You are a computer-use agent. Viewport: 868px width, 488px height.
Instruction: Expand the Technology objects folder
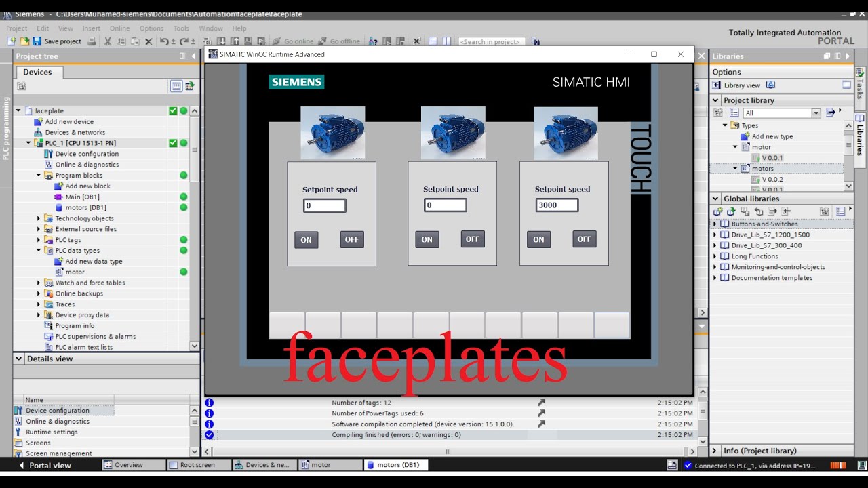point(39,218)
